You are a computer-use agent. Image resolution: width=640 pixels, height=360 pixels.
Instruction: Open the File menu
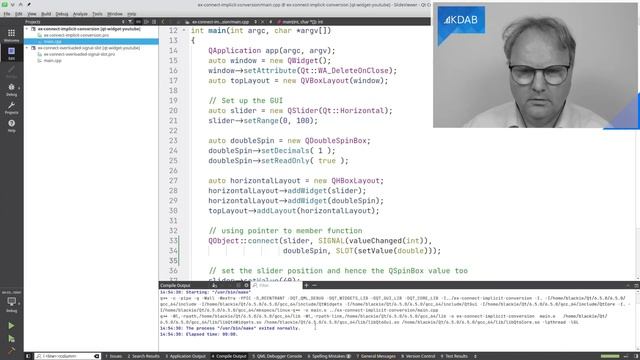coord(7,14)
